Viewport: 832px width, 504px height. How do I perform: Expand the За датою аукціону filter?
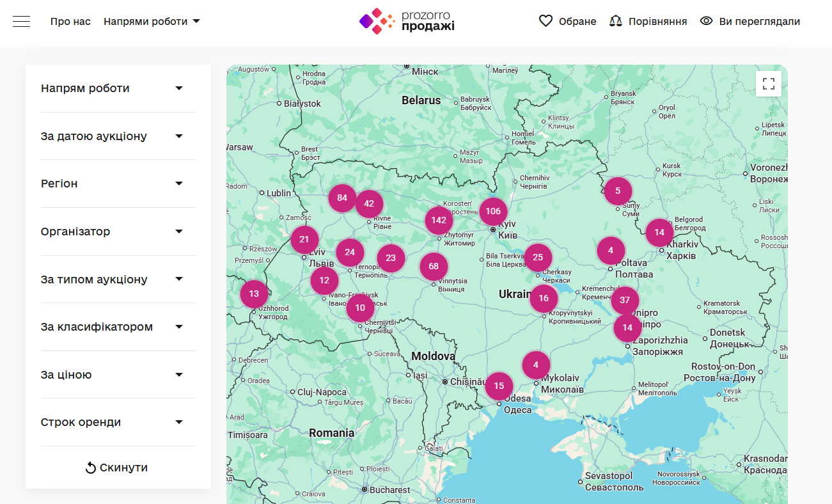tap(118, 136)
